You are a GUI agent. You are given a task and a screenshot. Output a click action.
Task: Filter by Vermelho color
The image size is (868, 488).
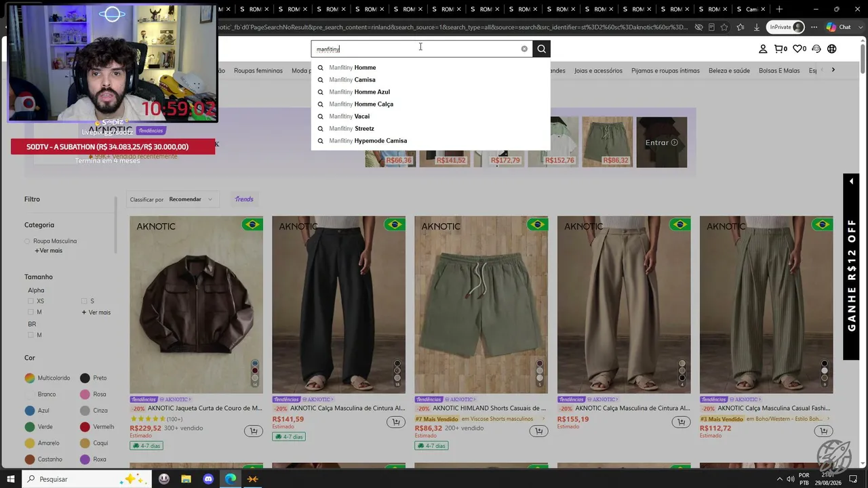tap(85, 427)
